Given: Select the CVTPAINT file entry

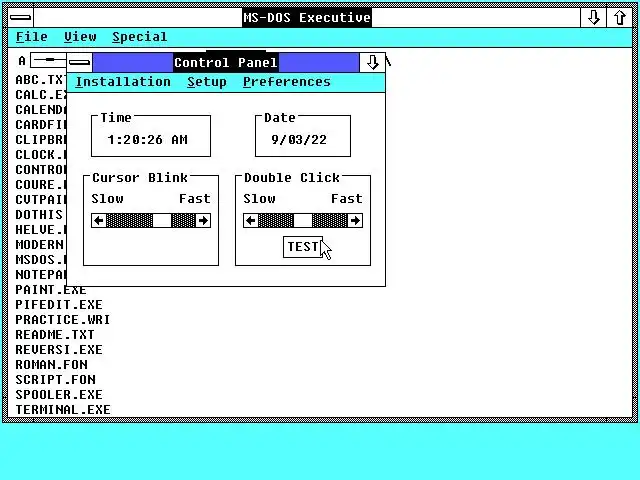Looking at the screenshot, I should click(x=40, y=200).
